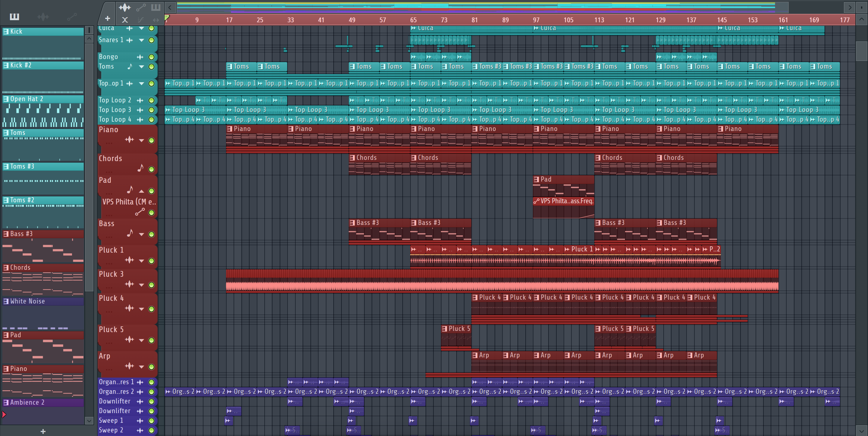
Task: Mute the Sweep 2 track
Action: click(152, 430)
